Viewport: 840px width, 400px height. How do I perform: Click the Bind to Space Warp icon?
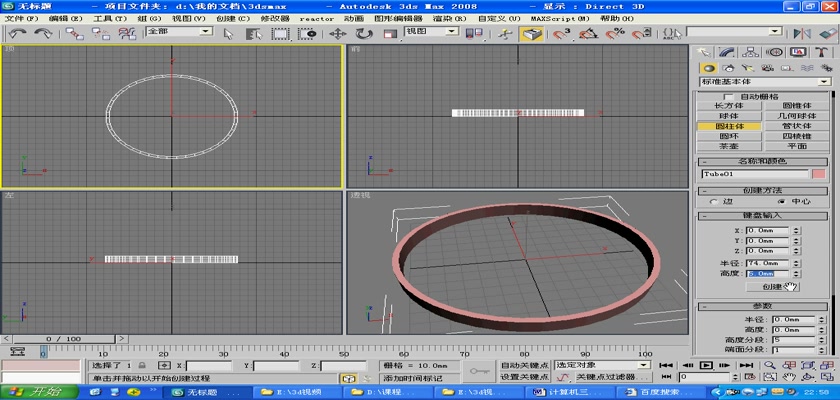click(127, 34)
